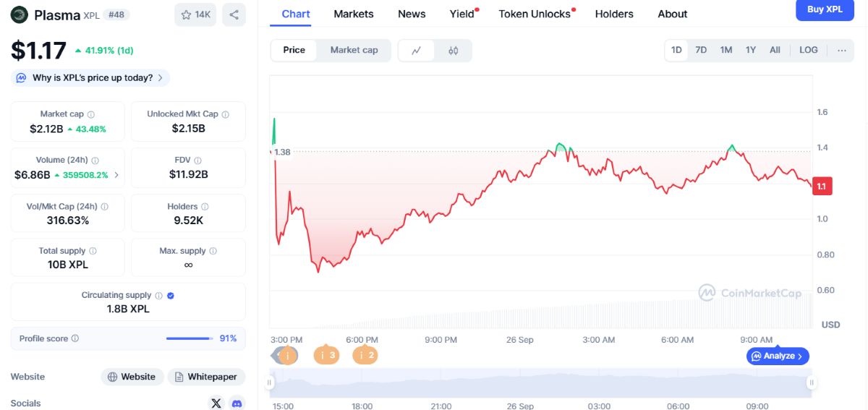This screenshot has width=868, height=410.
Task: Click Circulating supply info icon
Action: (x=158, y=295)
